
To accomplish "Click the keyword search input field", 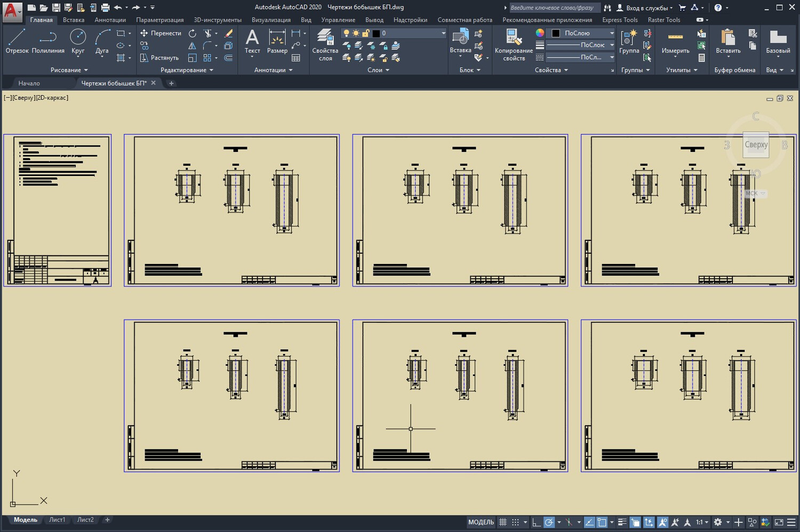I will [x=553, y=7].
